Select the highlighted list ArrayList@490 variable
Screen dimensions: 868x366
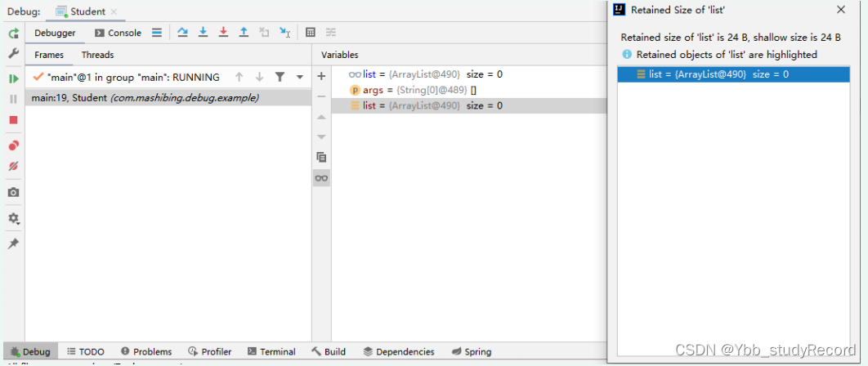(x=469, y=105)
